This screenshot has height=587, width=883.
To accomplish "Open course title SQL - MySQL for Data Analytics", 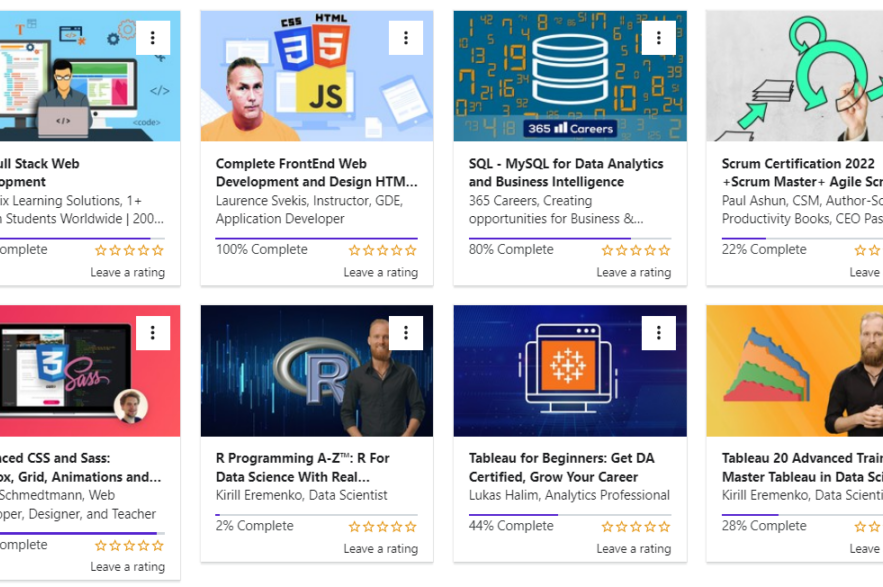I will [566, 172].
